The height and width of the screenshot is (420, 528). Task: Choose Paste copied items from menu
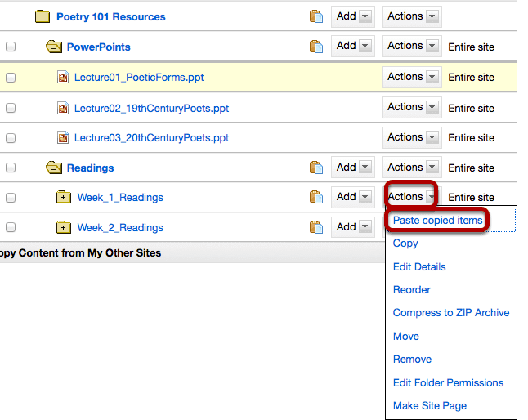(438, 220)
